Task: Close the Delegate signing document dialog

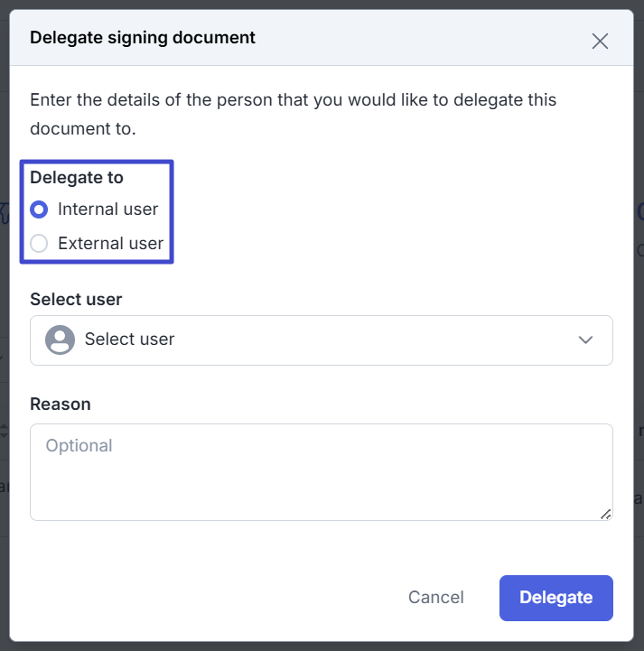Action: (x=600, y=41)
